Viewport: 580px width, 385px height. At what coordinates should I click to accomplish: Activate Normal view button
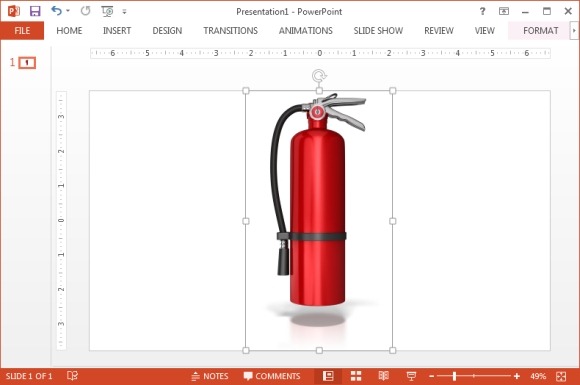pyautogui.click(x=328, y=376)
